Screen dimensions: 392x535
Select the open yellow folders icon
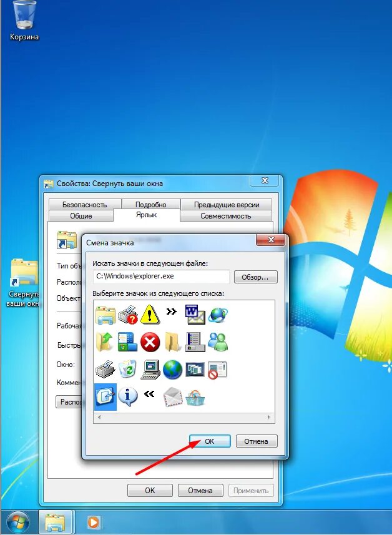coord(173,342)
